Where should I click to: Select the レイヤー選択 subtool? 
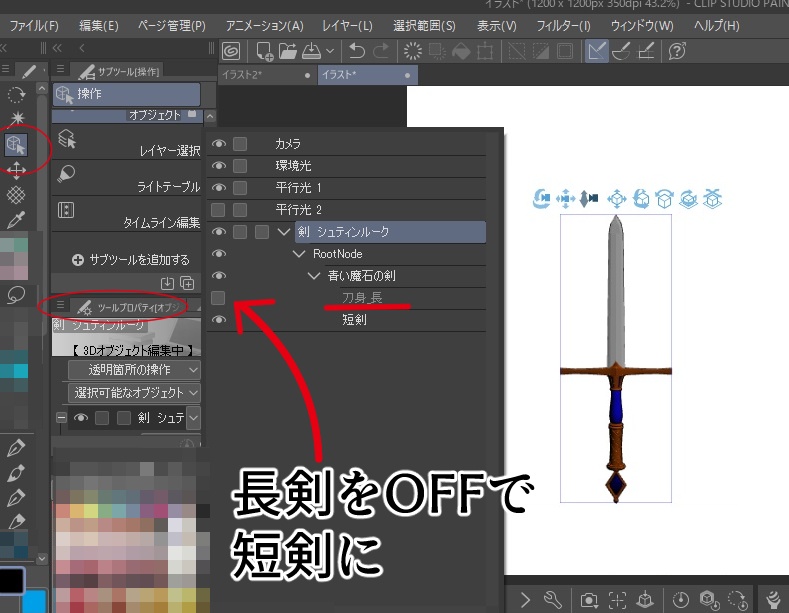[127, 142]
